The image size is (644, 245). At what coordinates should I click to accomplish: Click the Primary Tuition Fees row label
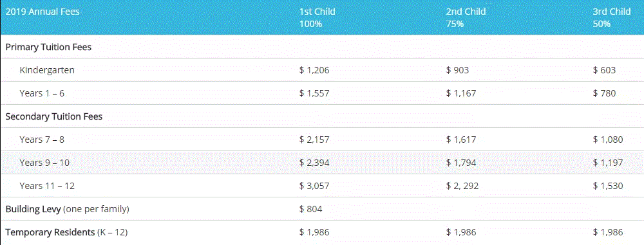click(x=48, y=47)
